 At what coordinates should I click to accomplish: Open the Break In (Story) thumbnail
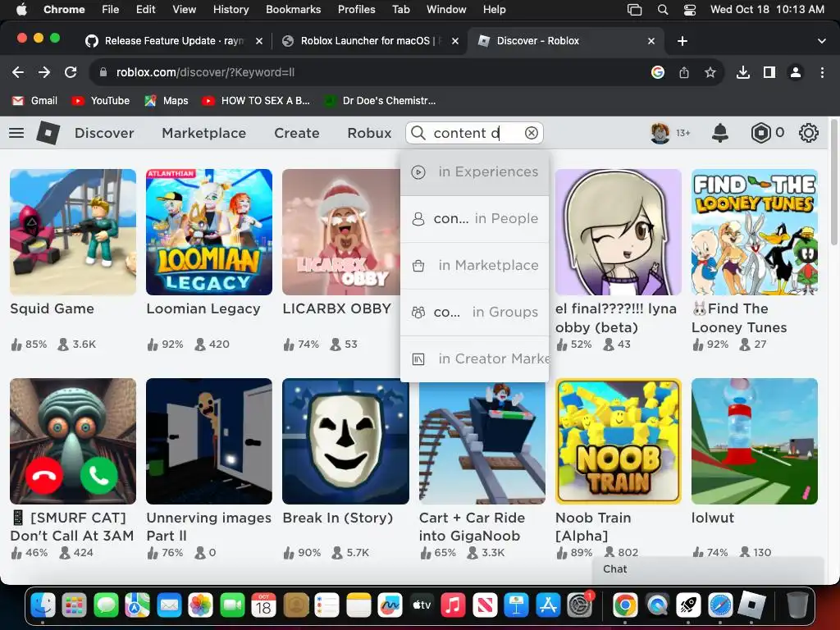click(x=345, y=441)
